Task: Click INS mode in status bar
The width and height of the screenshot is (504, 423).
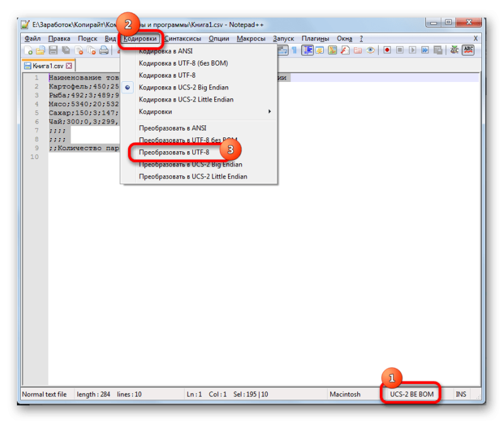Action: 461,394
